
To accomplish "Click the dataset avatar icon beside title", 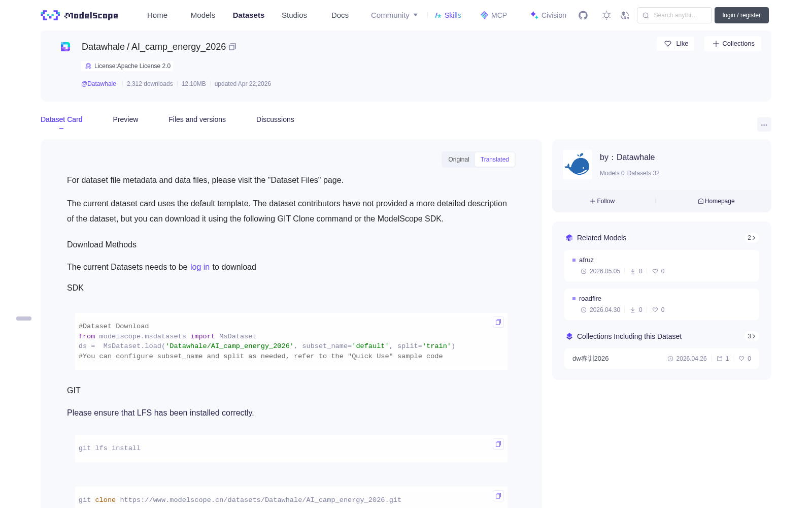I will [65, 47].
